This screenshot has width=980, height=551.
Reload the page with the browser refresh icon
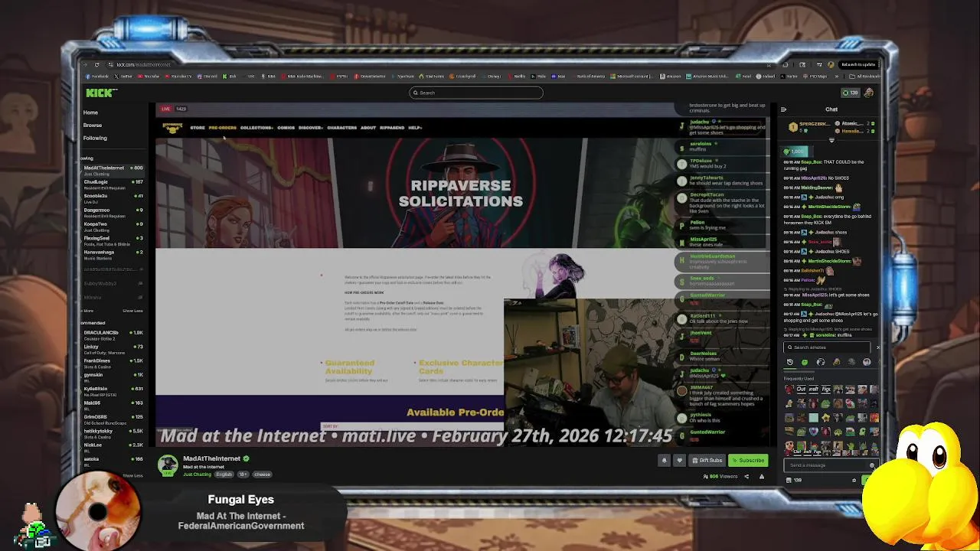tap(96, 64)
